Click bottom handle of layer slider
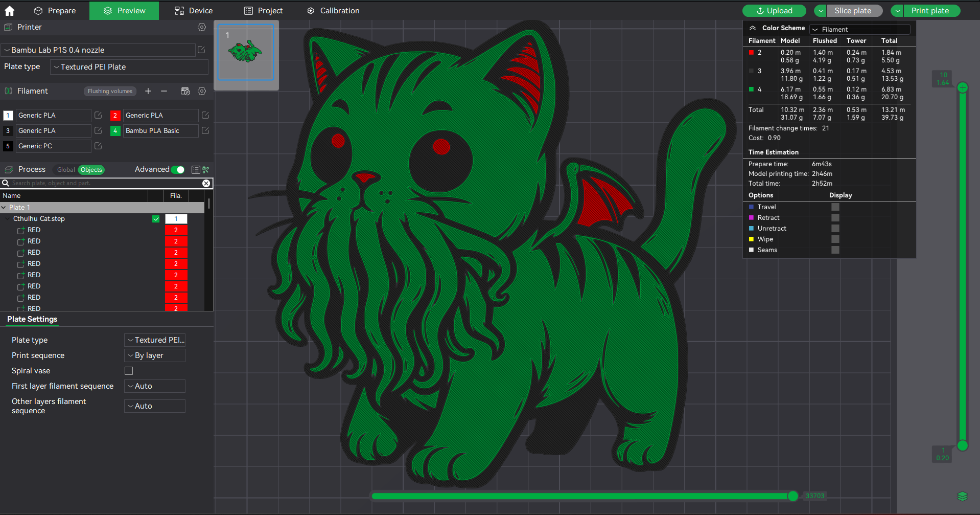 (963, 445)
